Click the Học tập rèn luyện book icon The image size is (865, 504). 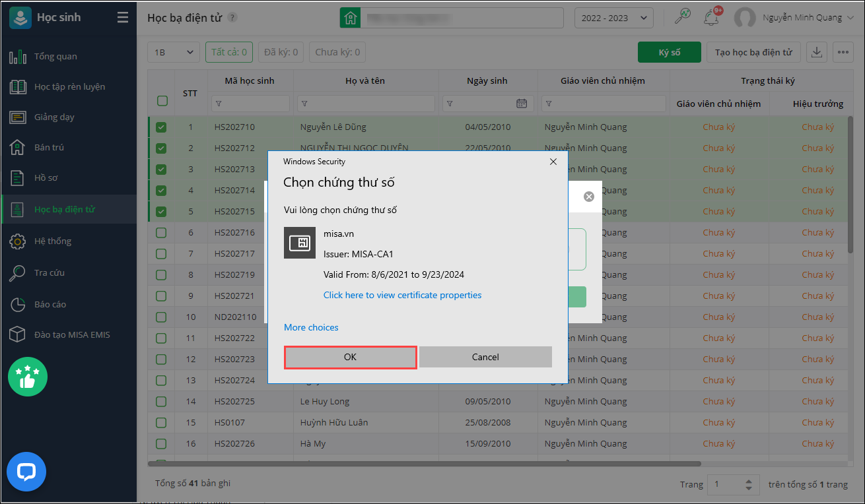tap(18, 87)
